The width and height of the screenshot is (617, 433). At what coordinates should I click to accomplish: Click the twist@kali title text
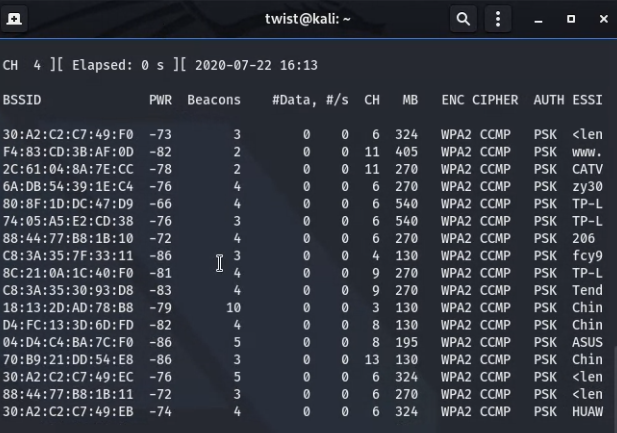coord(307,19)
